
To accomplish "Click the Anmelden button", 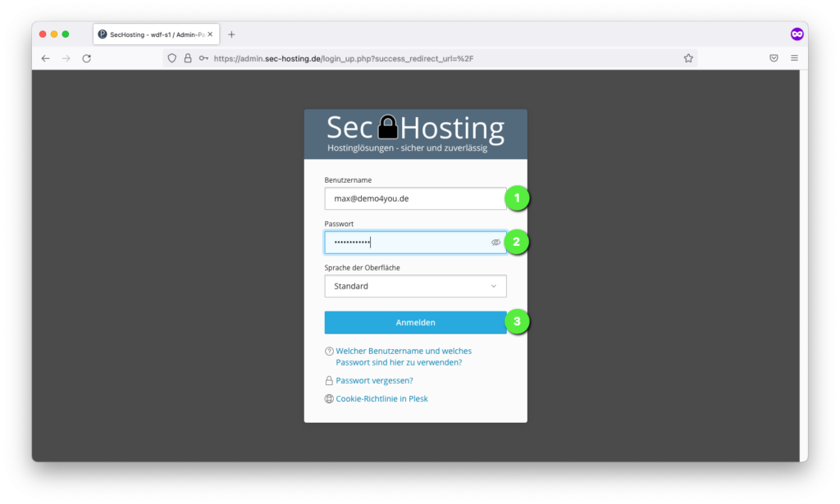I will pos(415,323).
